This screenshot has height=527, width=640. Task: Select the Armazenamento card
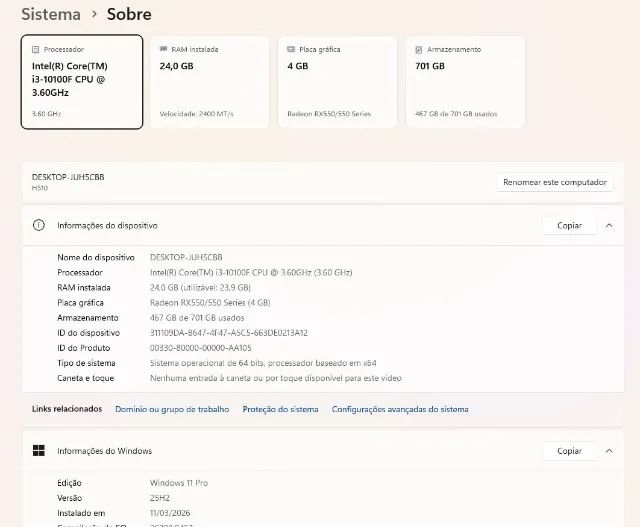click(465, 82)
